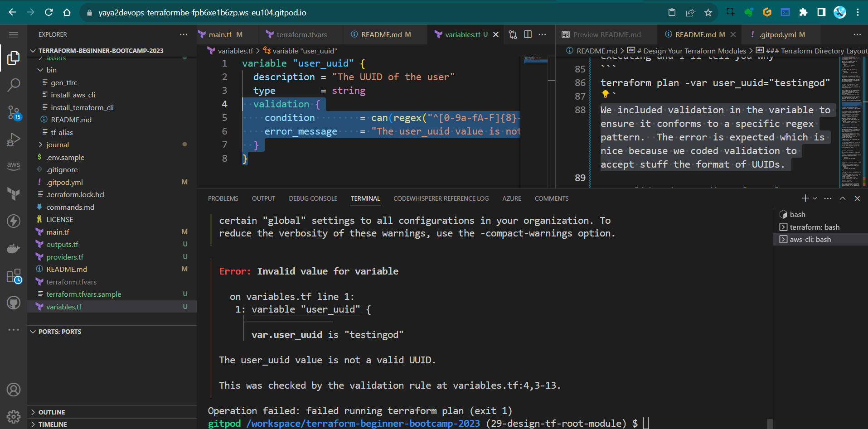Open install_terraform_cli file in bin
This screenshot has width=868, height=429.
(82, 107)
